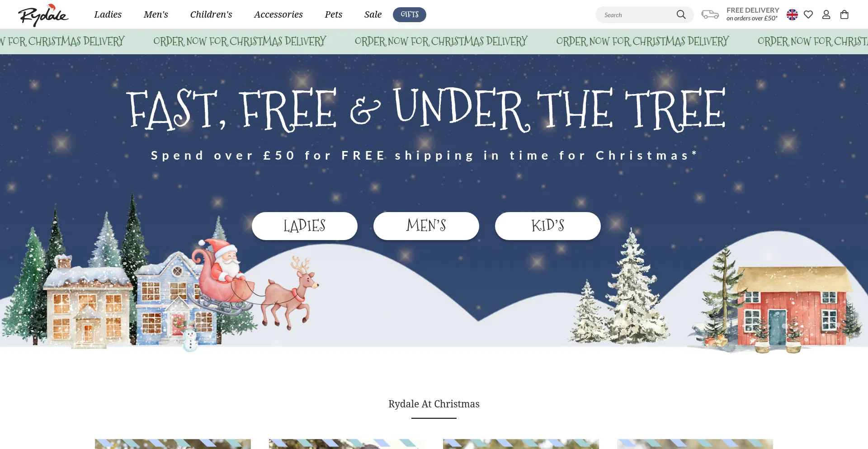Click the MEN'S banner button

click(426, 226)
